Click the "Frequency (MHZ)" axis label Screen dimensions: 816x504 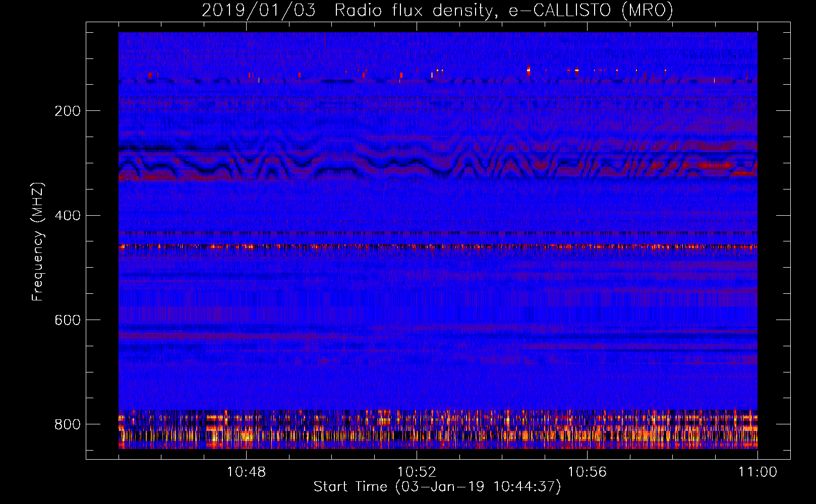(x=37, y=241)
